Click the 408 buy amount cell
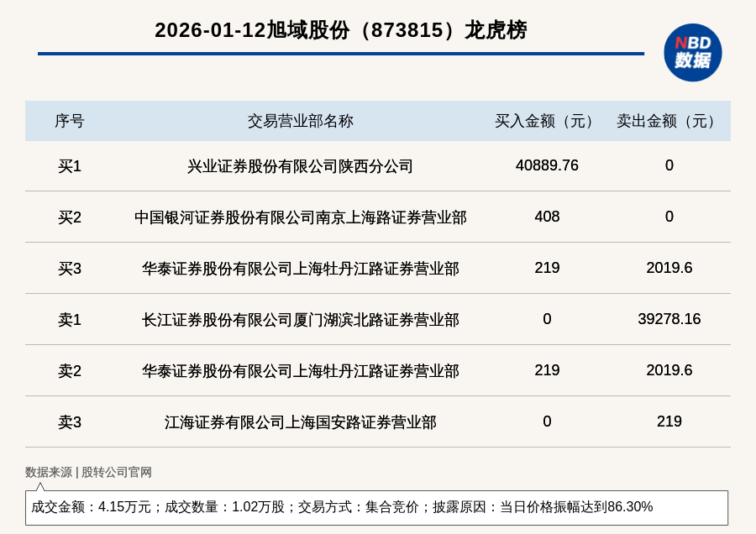Viewport: 756px width, 534px height. point(547,217)
